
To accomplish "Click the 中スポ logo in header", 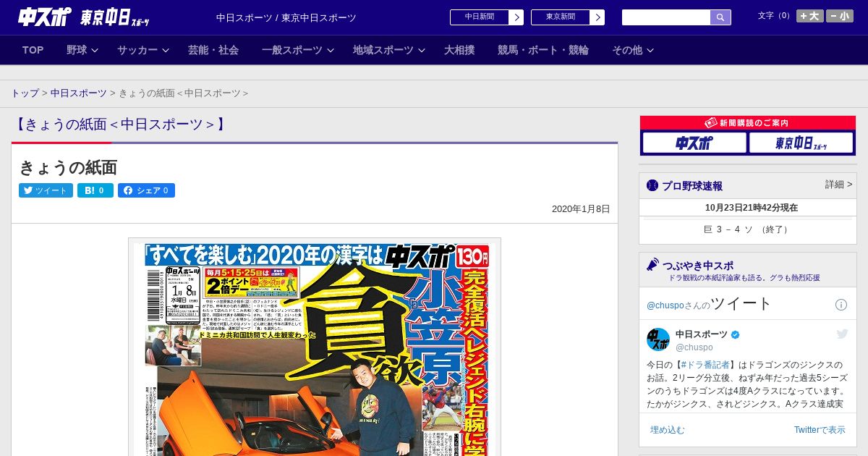I will pos(45,17).
